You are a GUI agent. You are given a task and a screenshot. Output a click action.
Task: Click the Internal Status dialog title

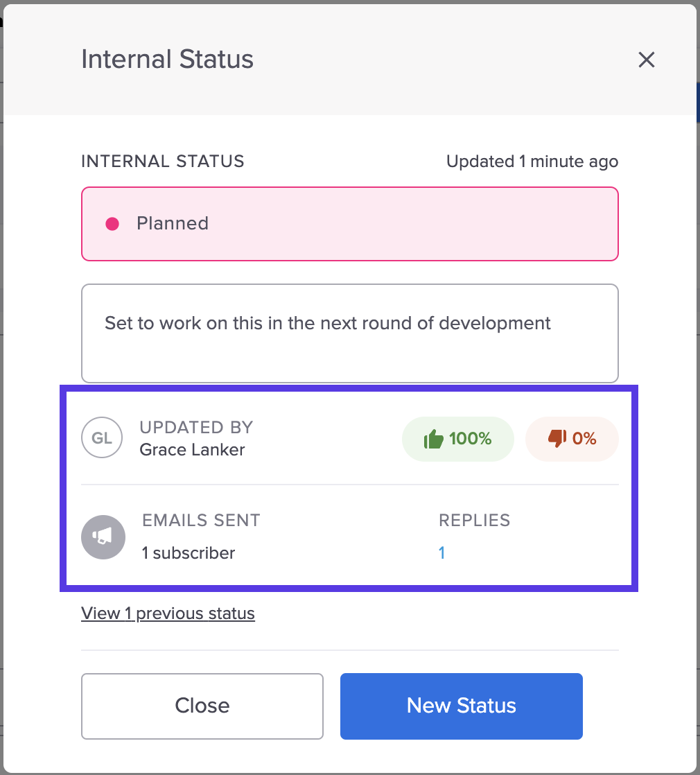pyautogui.click(x=168, y=60)
